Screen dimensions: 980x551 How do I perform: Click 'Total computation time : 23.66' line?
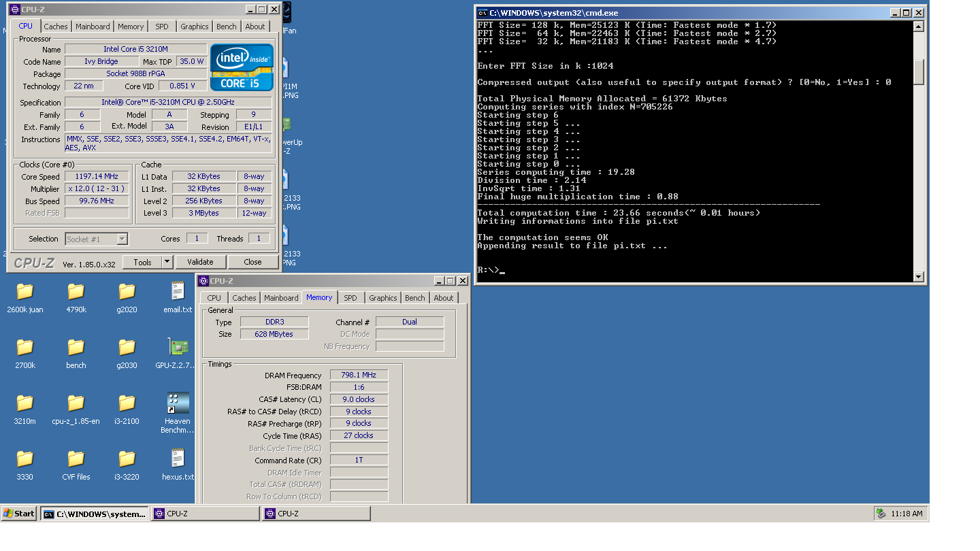click(619, 213)
